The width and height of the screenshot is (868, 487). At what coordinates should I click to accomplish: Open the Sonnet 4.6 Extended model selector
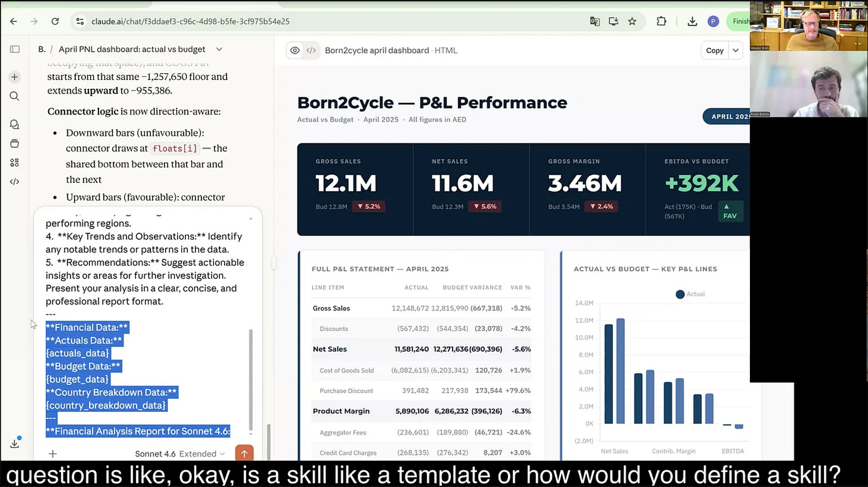(x=180, y=454)
